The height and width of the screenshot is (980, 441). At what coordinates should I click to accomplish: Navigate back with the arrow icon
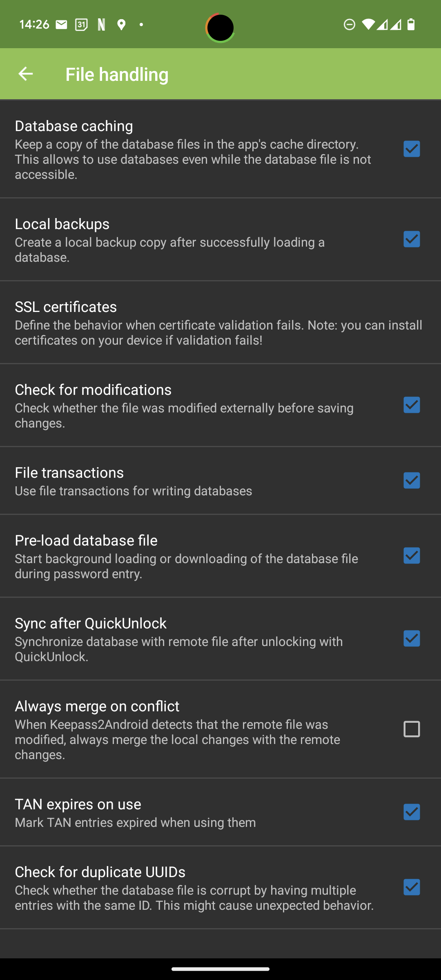click(25, 74)
